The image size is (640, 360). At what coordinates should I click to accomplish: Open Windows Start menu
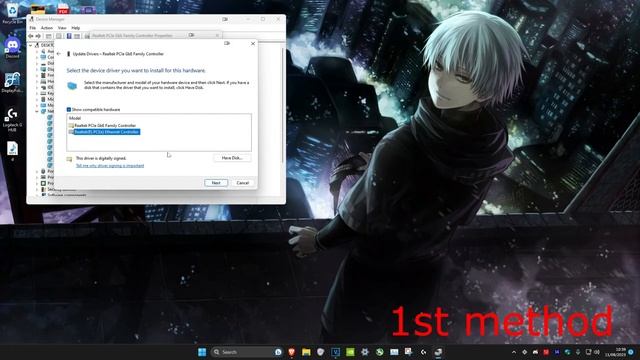pyautogui.click(x=202, y=352)
